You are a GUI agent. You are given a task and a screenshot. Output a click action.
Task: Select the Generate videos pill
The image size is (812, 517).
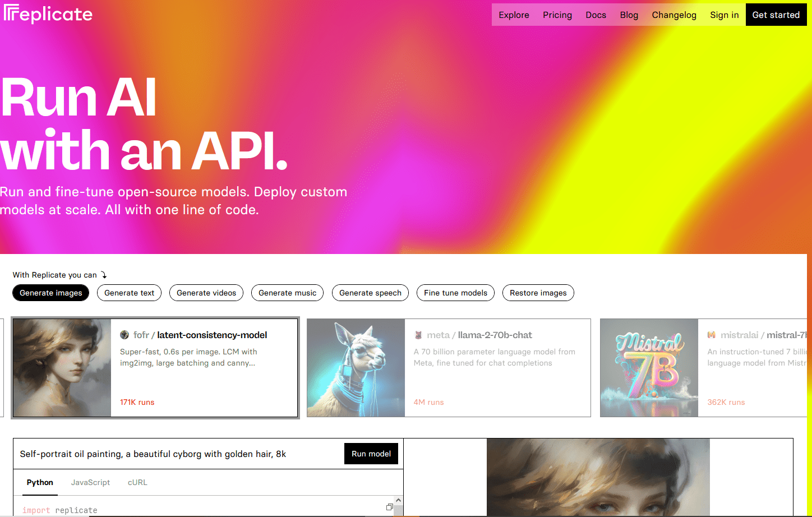(206, 293)
